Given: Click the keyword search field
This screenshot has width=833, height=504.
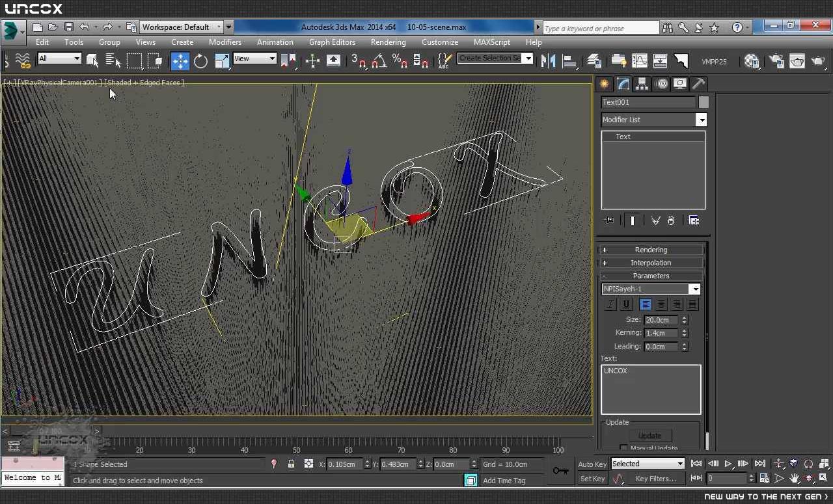Looking at the screenshot, I should click(x=601, y=28).
